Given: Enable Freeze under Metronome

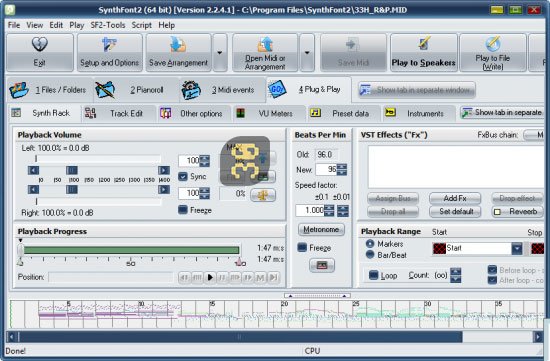Looking at the screenshot, I should (x=302, y=248).
